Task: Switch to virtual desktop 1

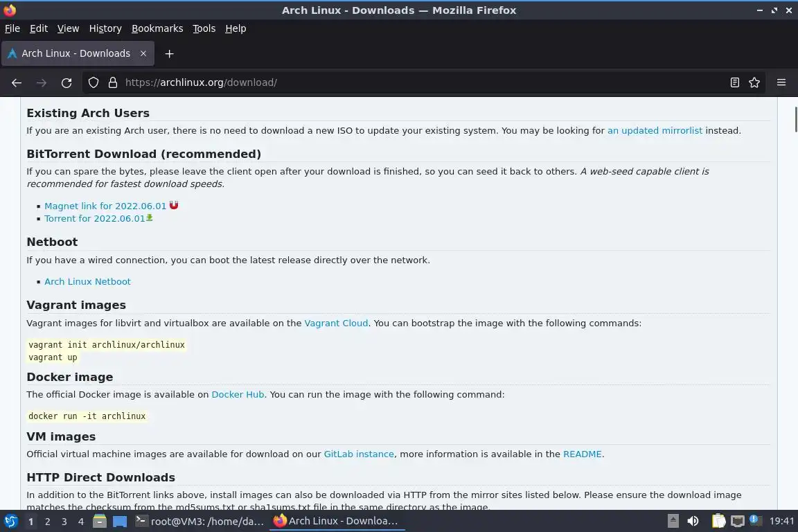Action: (30, 522)
